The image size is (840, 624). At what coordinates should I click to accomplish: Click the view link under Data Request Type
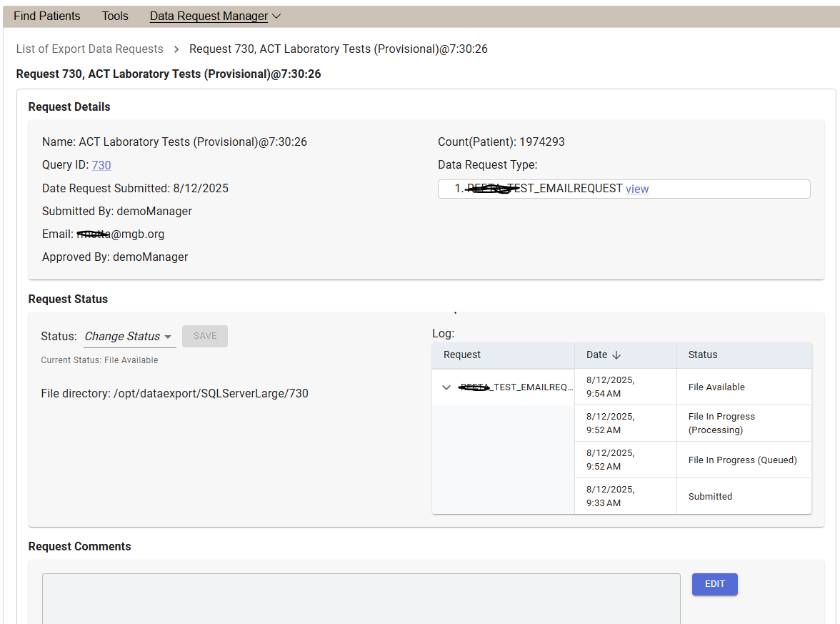(637, 189)
